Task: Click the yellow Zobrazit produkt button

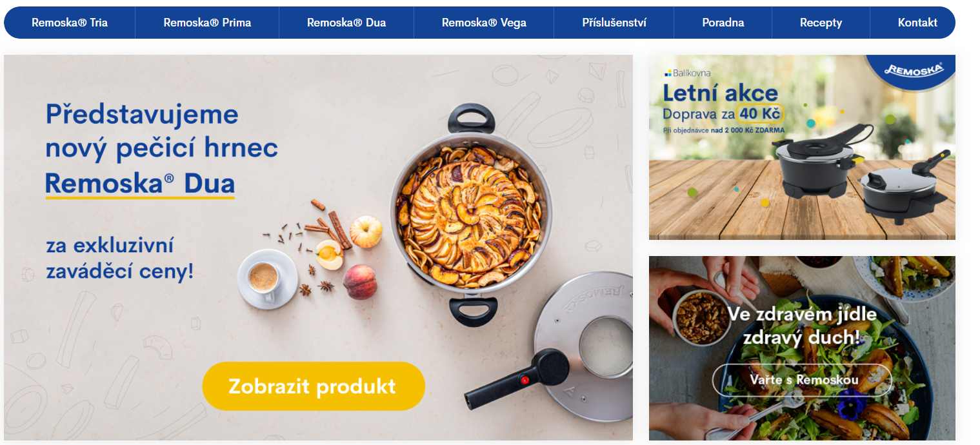Action: [314, 386]
